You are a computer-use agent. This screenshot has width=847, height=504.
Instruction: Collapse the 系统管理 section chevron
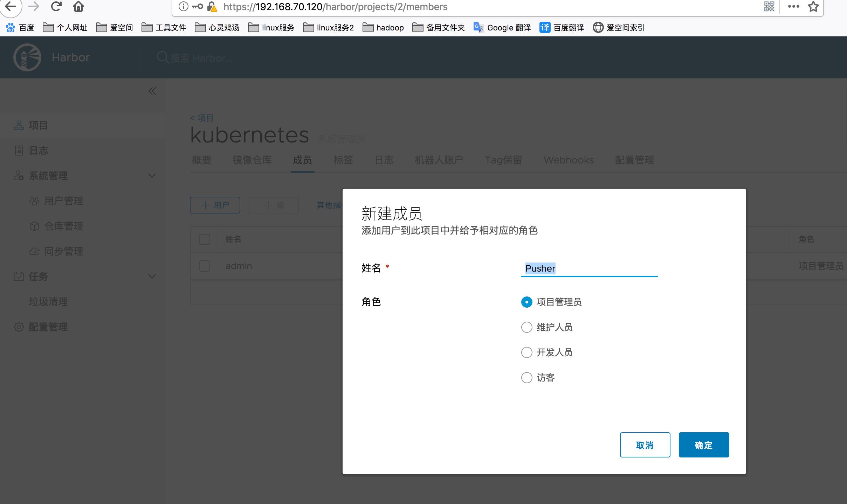152,176
